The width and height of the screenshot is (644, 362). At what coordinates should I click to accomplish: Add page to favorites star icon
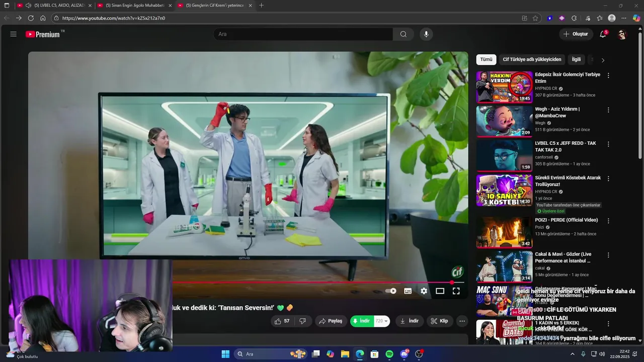click(535, 18)
